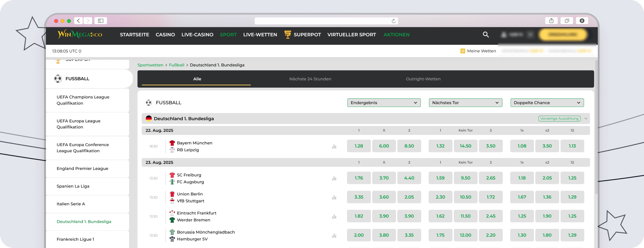Bet RB Leipzig win at 8.50
This screenshot has width=644, height=248.
click(409, 146)
